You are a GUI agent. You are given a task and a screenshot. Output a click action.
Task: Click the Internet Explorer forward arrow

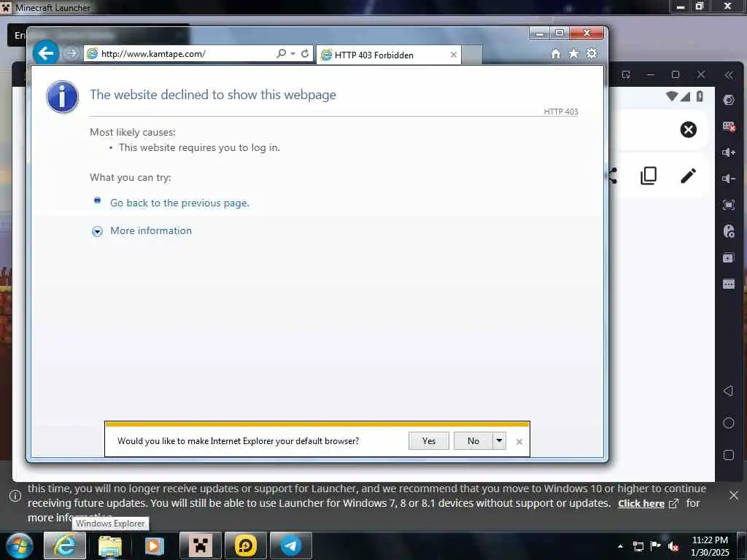tap(71, 53)
